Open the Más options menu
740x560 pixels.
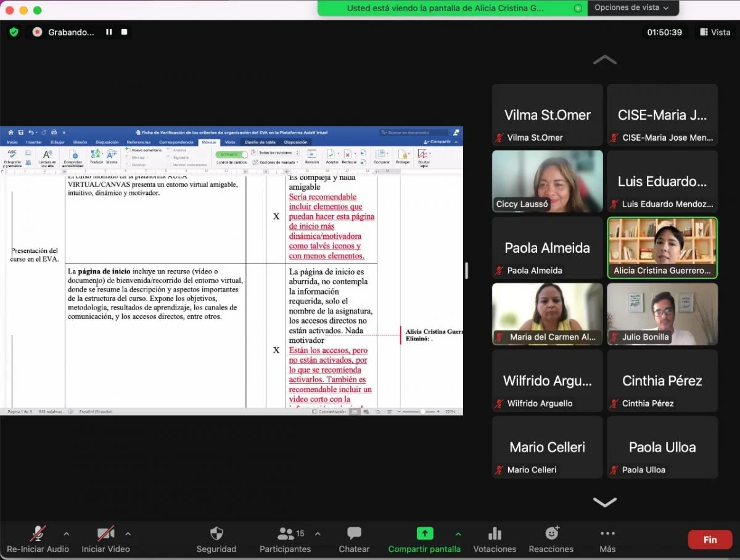[x=607, y=540]
